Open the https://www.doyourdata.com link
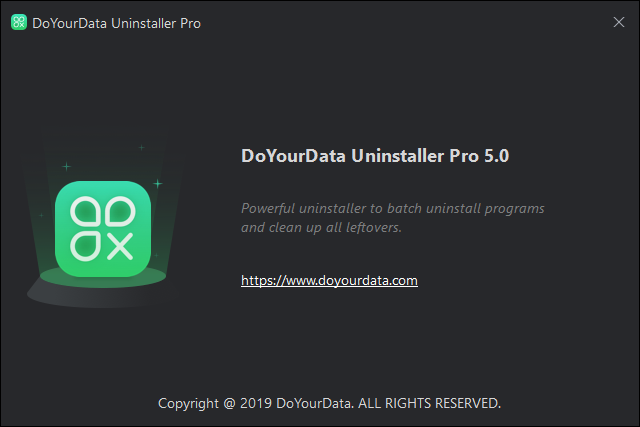Screen dimensions: 640x427 pyautogui.click(x=329, y=281)
